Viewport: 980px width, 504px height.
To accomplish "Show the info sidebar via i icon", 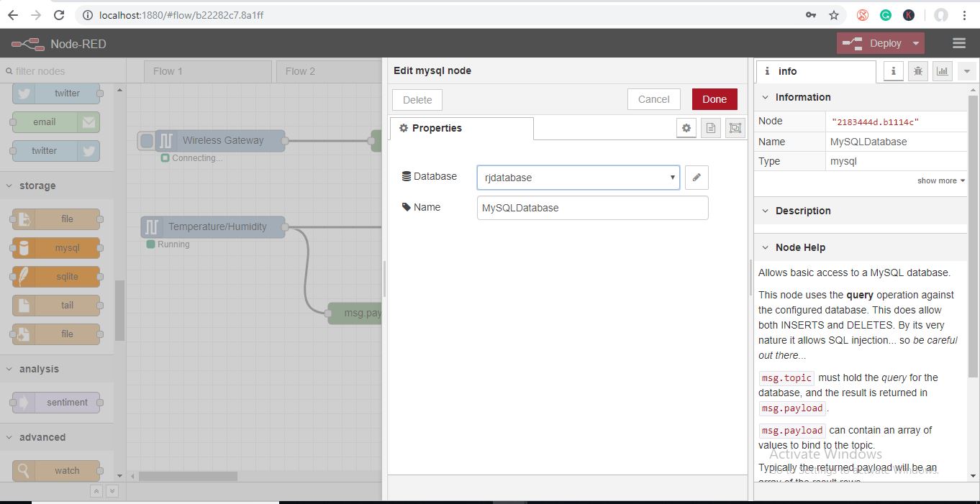I will (x=893, y=71).
